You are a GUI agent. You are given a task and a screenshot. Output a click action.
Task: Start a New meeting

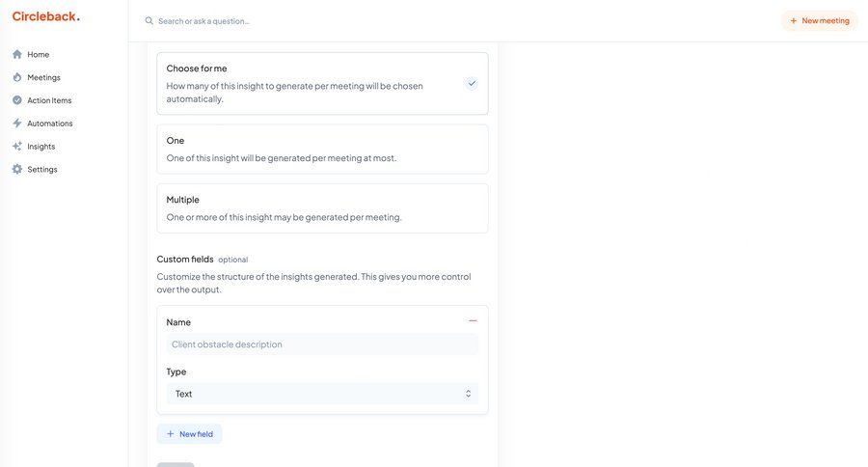(x=819, y=20)
